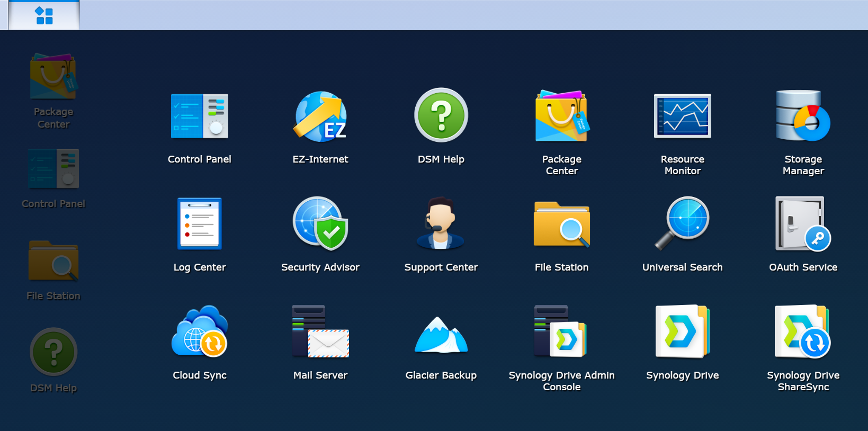Open Control Panel from the main menu grid
This screenshot has width=868, height=431.
tap(200, 116)
